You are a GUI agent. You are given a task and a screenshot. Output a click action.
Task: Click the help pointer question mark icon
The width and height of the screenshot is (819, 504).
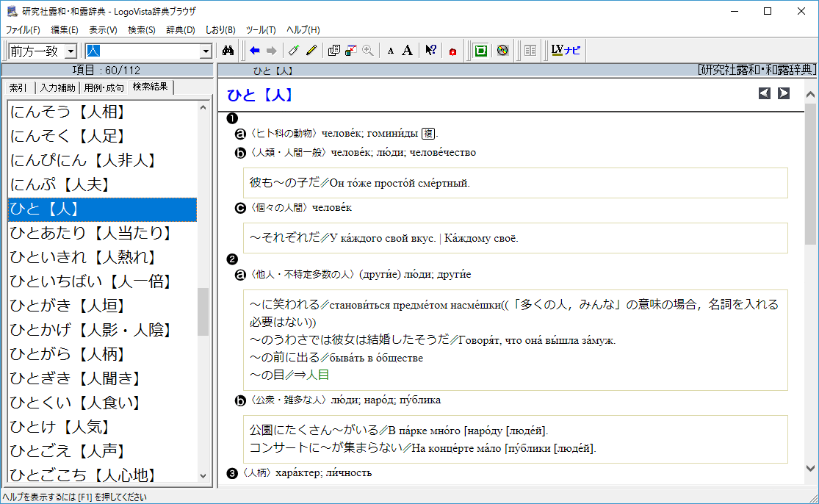pos(431,51)
